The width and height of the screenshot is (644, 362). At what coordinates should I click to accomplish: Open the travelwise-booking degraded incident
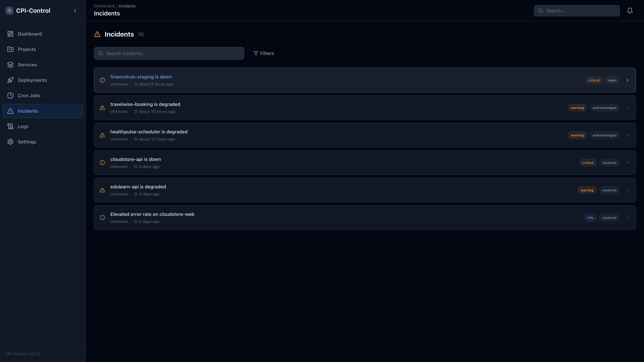(x=145, y=104)
